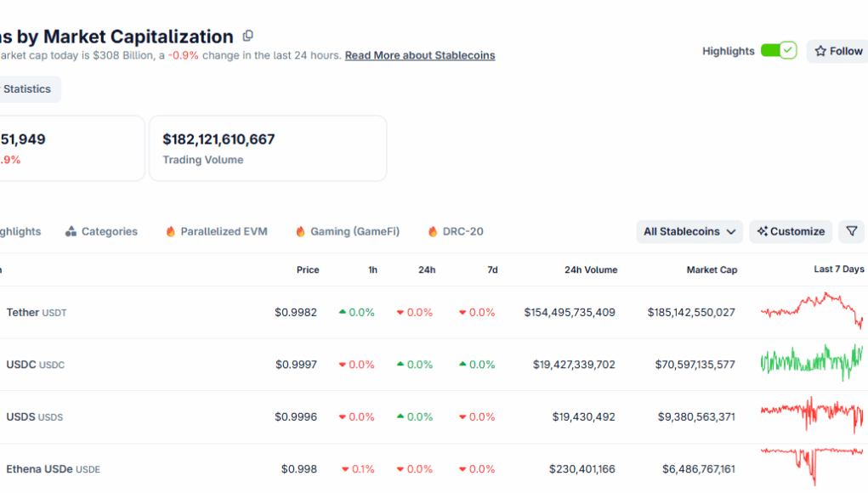Open the All Stablecoins dropdown
Image resolution: width=868 pixels, height=493 pixels.
689,231
